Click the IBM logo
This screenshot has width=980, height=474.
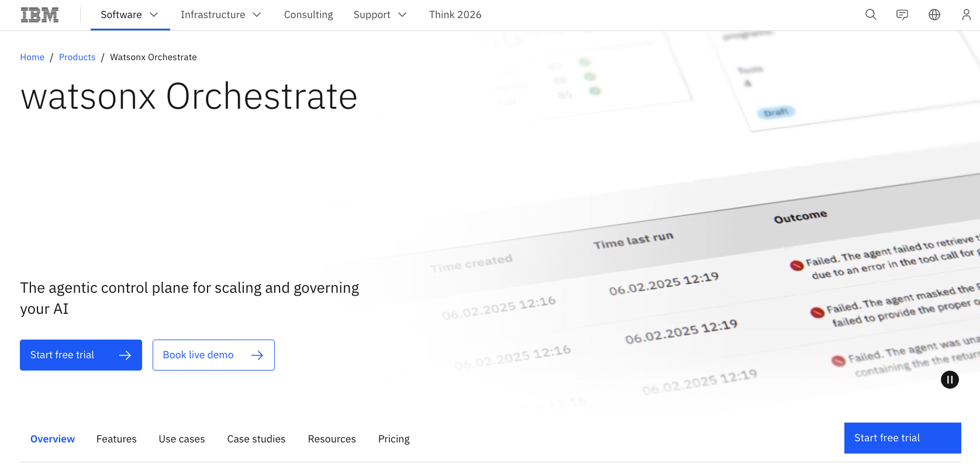click(40, 15)
